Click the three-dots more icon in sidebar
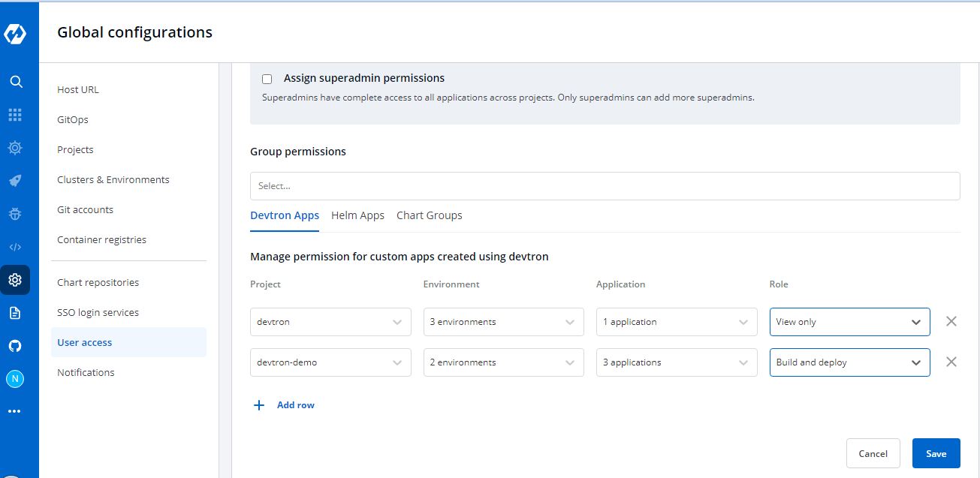The image size is (980, 478). [15, 411]
